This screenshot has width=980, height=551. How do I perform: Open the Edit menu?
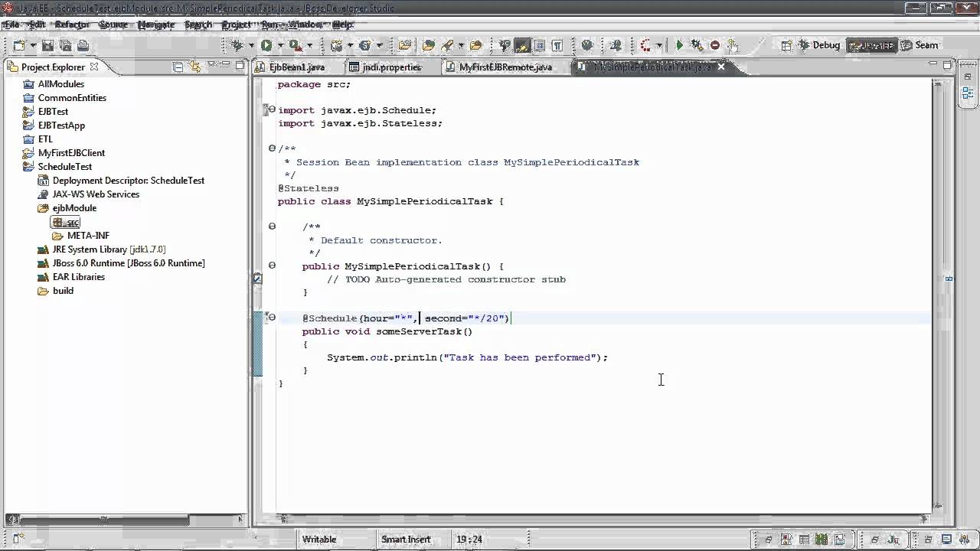tap(37, 24)
